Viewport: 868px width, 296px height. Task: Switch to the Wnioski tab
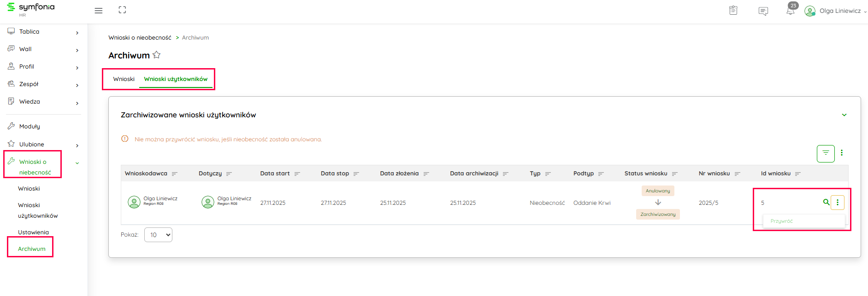tap(124, 79)
